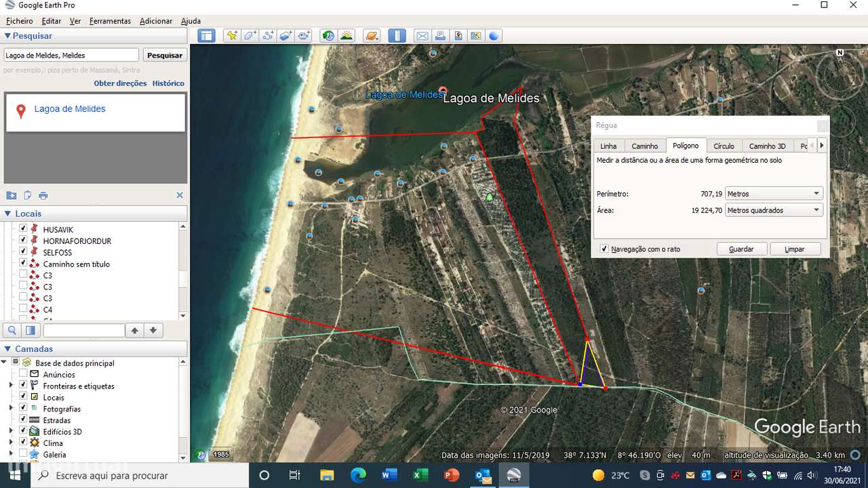The image size is (868, 488).
Task: Switch to the Linha ruler tab
Action: pos(609,146)
